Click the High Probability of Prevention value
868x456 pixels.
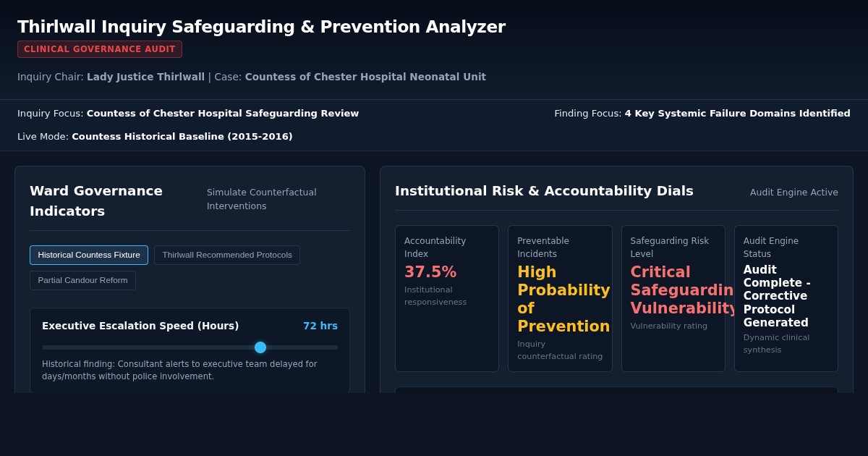click(x=563, y=299)
